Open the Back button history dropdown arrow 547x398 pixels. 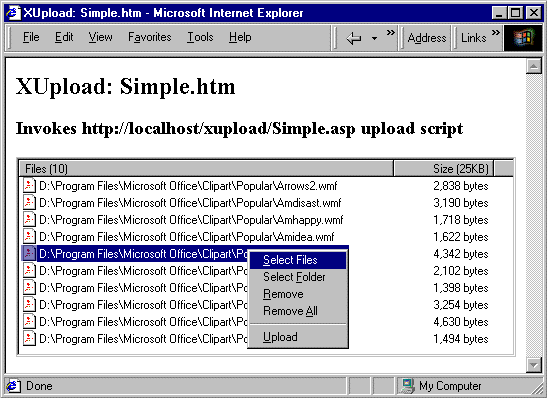point(374,38)
